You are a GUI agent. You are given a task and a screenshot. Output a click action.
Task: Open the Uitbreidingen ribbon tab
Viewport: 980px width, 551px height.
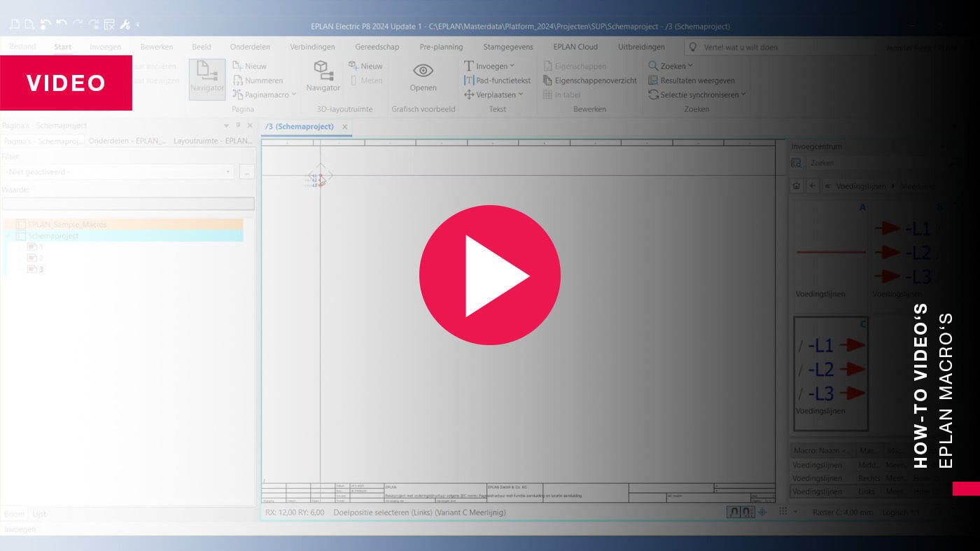[x=641, y=47]
